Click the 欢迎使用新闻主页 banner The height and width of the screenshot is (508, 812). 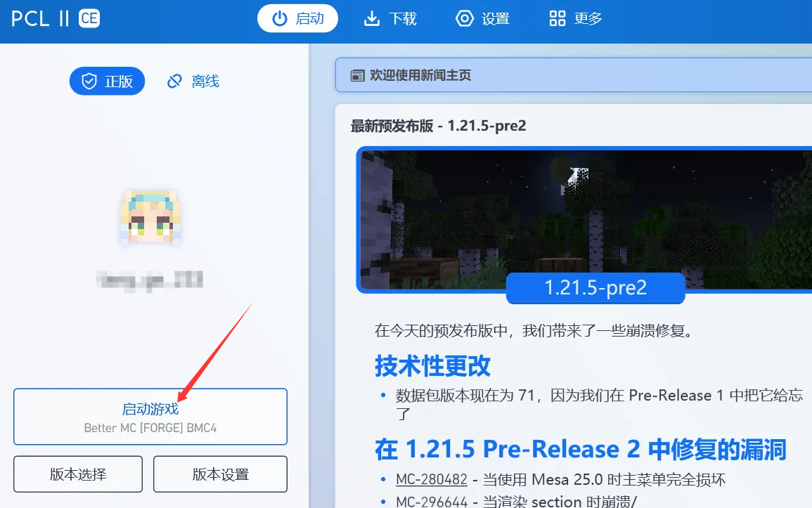[574, 75]
